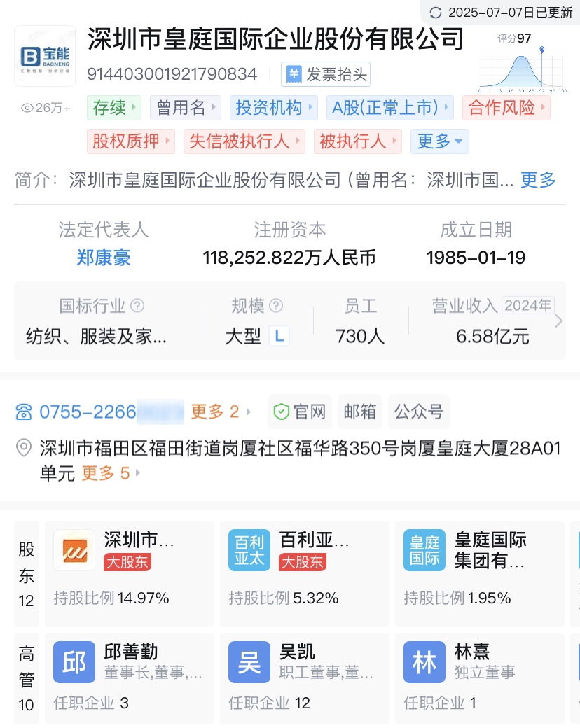Open shareholder 皇庭国际集团有… name
The height and width of the screenshot is (728, 580).
[x=490, y=550]
